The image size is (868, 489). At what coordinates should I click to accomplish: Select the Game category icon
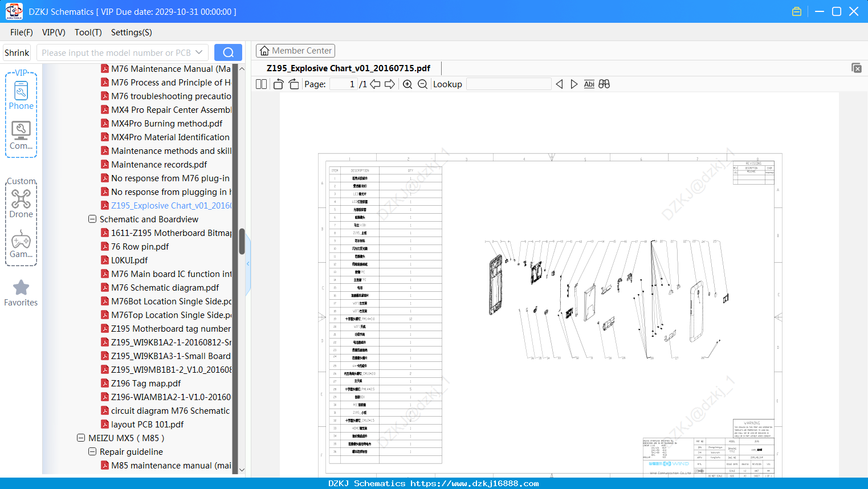[x=21, y=244]
